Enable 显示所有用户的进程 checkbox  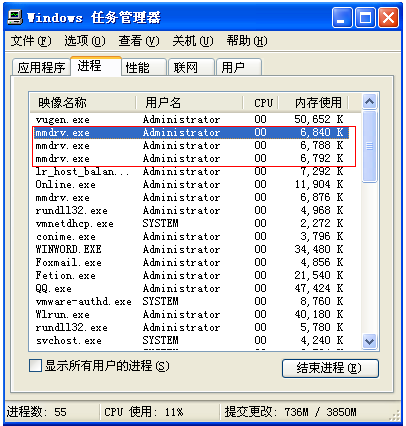tap(35, 366)
